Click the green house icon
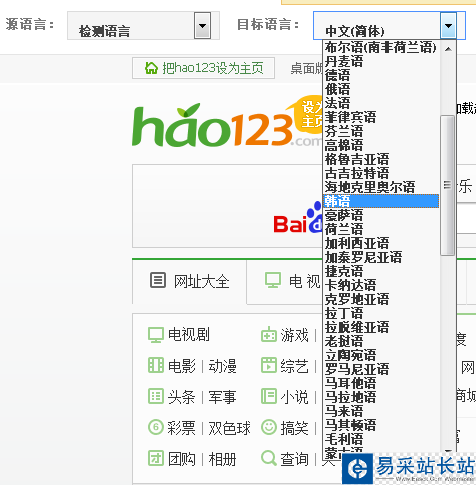 point(151,68)
